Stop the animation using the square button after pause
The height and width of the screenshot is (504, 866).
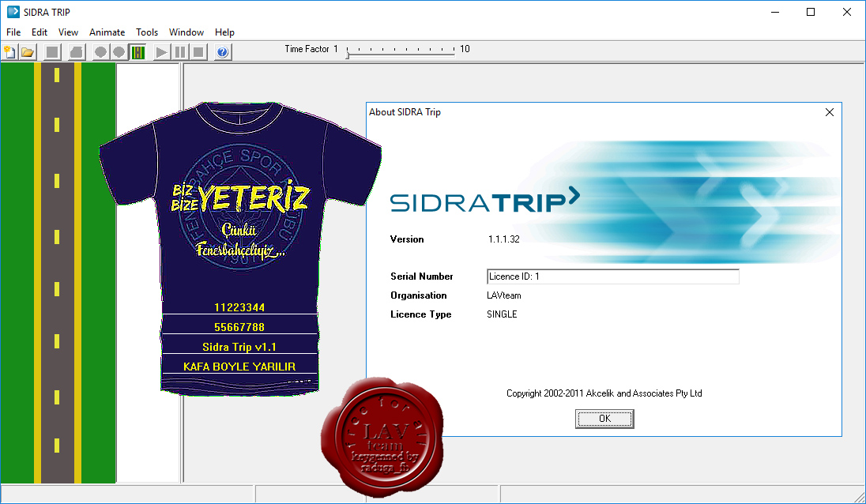click(198, 52)
